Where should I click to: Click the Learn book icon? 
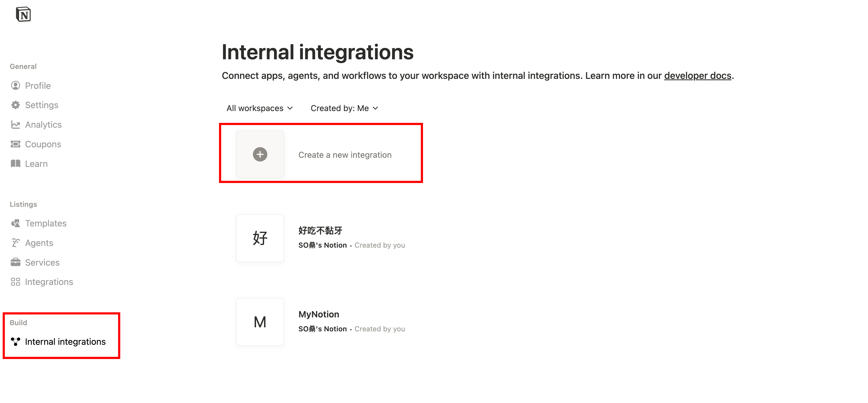click(16, 164)
